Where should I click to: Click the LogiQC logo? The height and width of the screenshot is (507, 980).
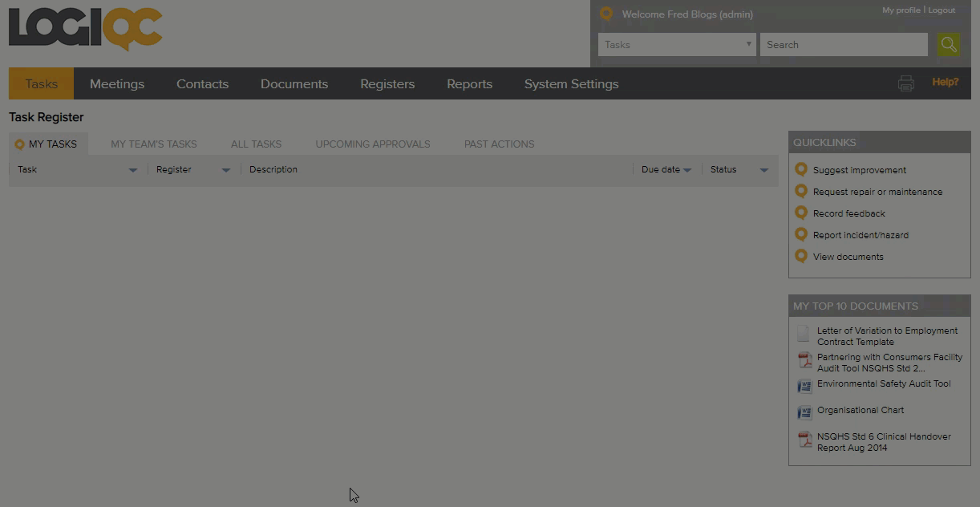[85, 29]
